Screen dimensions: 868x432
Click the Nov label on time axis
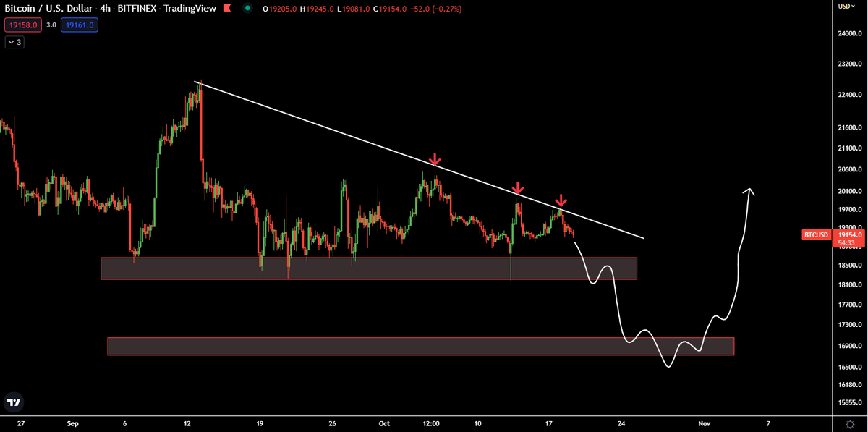pos(705,423)
